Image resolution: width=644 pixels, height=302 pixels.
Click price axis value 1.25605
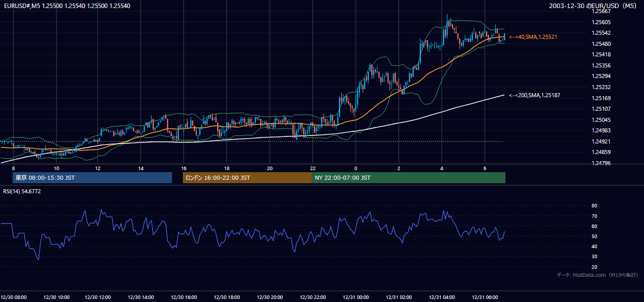pyautogui.click(x=601, y=22)
